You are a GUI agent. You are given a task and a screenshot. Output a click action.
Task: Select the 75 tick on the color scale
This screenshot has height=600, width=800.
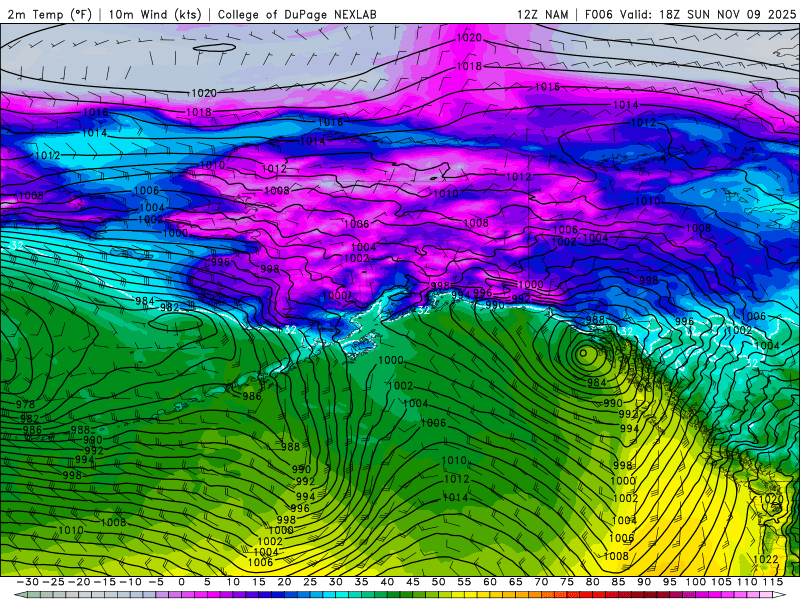[567, 582]
